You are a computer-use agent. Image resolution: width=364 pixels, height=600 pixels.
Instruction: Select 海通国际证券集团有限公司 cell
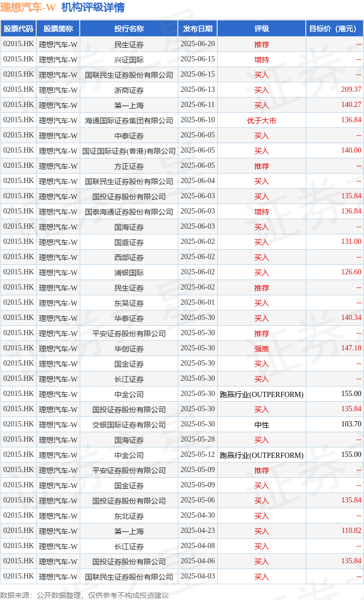(x=129, y=121)
